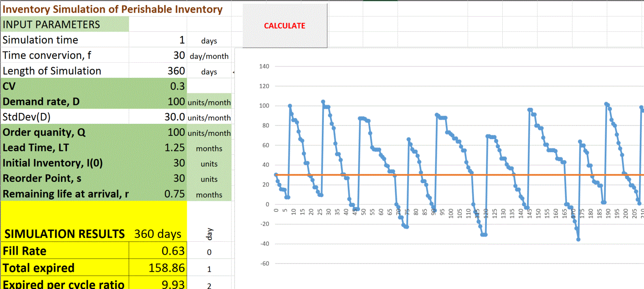Select the Simulation time value cell
This screenshot has height=289, width=644.
pyautogui.click(x=158, y=40)
